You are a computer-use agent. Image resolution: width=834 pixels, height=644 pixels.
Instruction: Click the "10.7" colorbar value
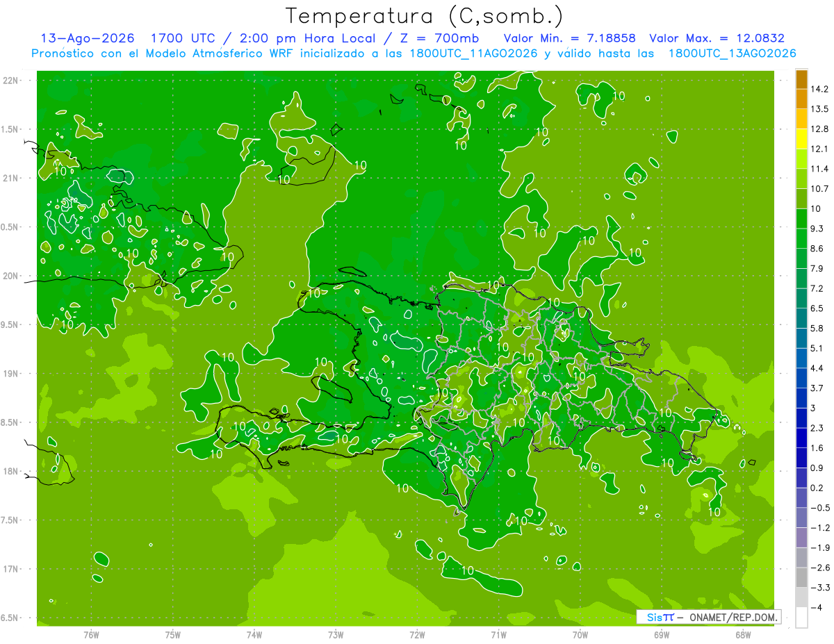(819, 189)
